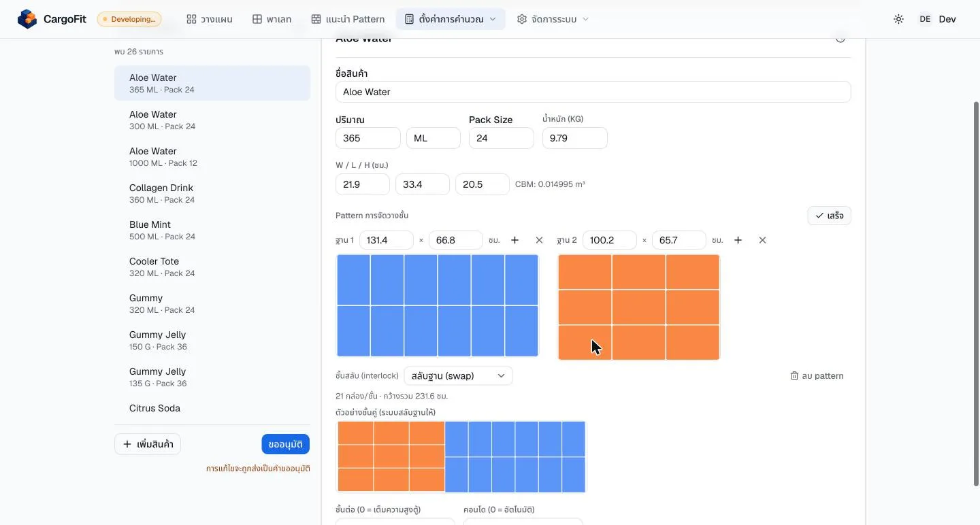Click the CargoFit cube logo
The height and width of the screenshot is (525, 980).
(x=27, y=19)
